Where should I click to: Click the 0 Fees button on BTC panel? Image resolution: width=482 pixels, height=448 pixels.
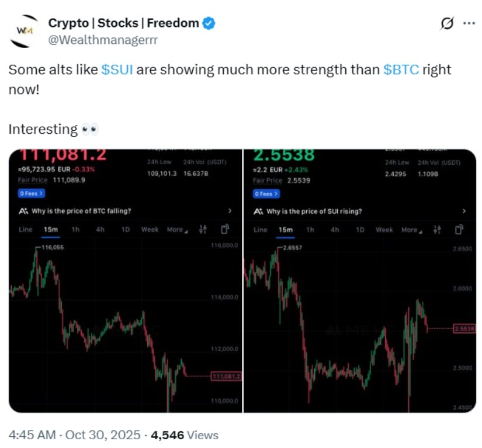[x=31, y=193]
